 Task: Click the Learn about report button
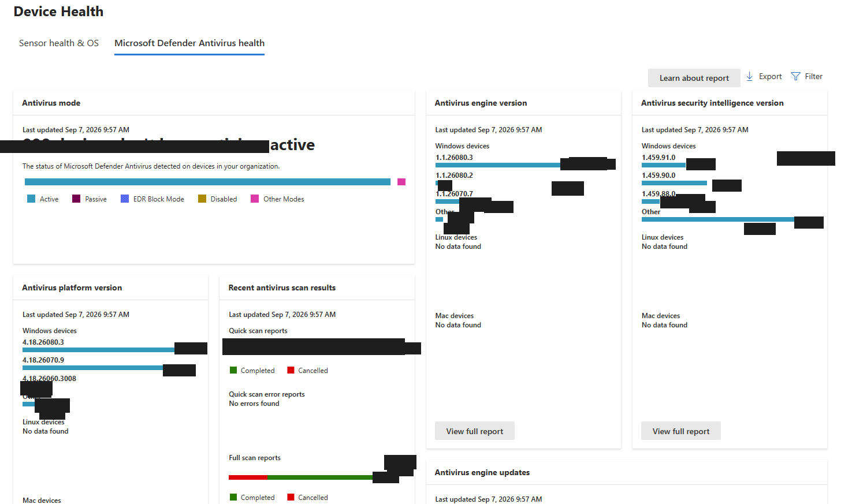click(x=694, y=78)
